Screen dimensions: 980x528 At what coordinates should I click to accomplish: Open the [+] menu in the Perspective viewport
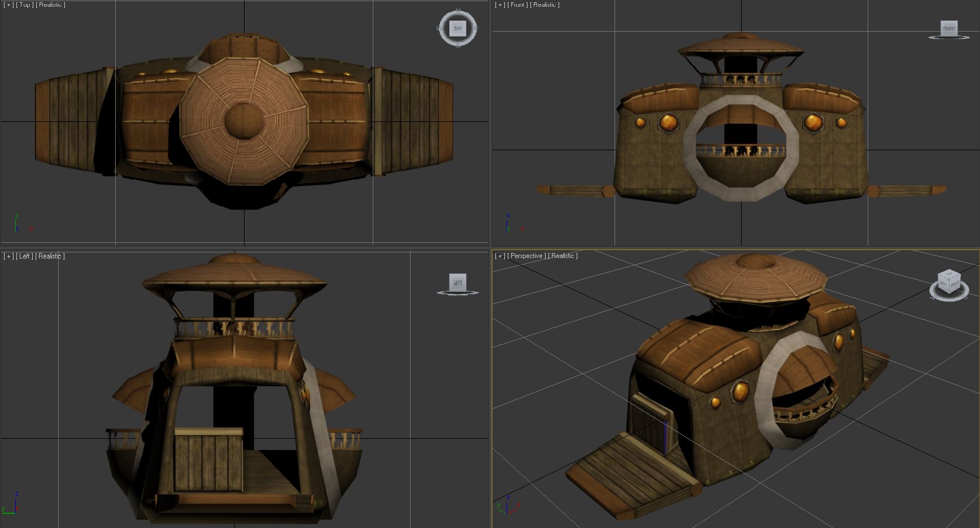tap(500, 256)
